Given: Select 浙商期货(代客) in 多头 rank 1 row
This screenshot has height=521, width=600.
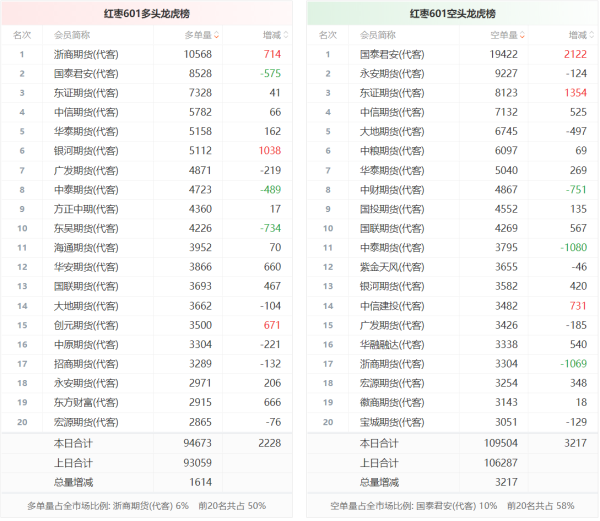Looking at the screenshot, I should pyautogui.click(x=86, y=54).
